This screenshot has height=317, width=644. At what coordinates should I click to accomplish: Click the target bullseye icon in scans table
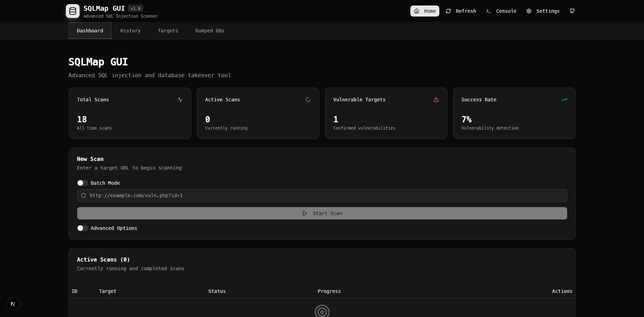pyautogui.click(x=322, y=311)
